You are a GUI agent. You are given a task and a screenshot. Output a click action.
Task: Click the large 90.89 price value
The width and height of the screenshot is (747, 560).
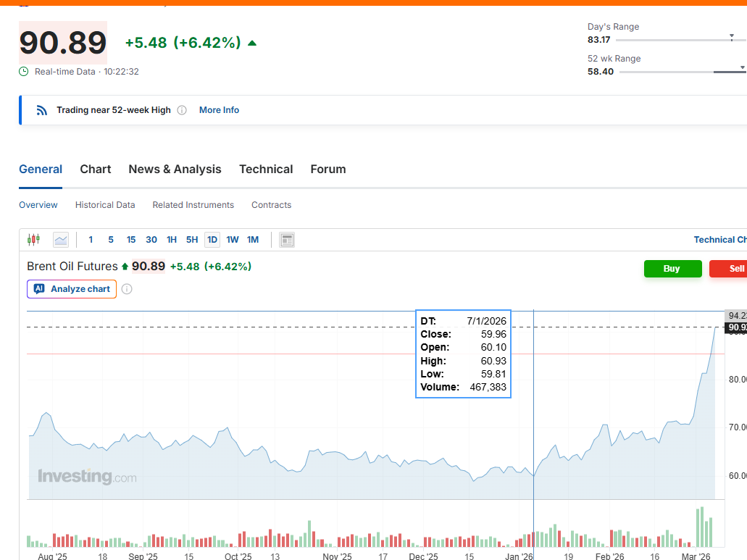click(63, 43)
